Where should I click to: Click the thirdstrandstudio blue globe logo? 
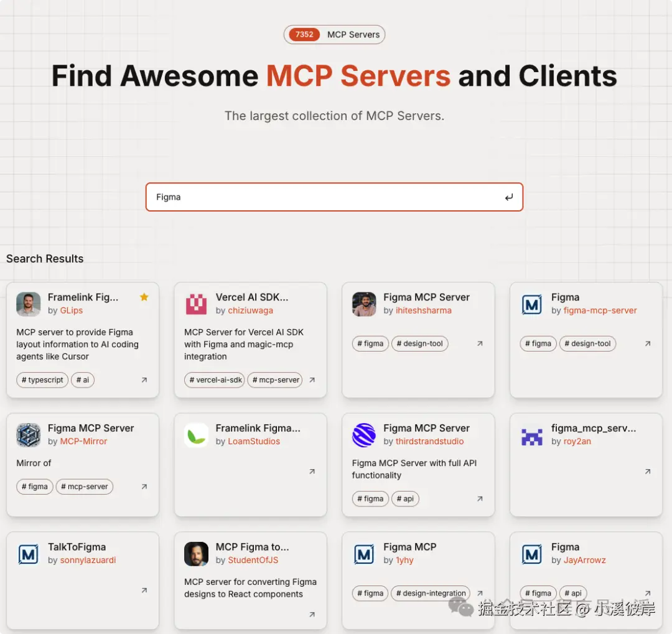click(x=364, y=435)
